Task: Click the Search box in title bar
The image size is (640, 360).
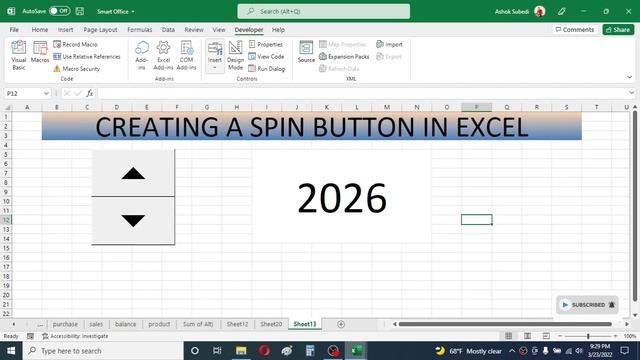Action: [x=324, y=11]
